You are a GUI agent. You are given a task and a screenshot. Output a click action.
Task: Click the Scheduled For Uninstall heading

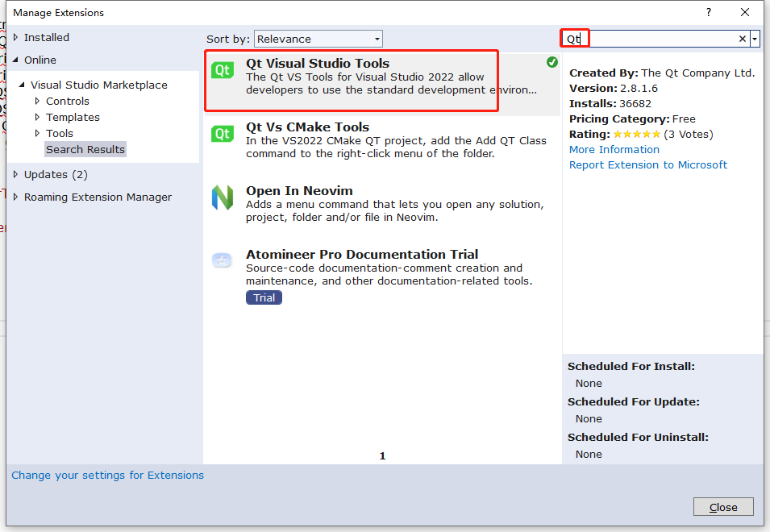pos(638,437)
